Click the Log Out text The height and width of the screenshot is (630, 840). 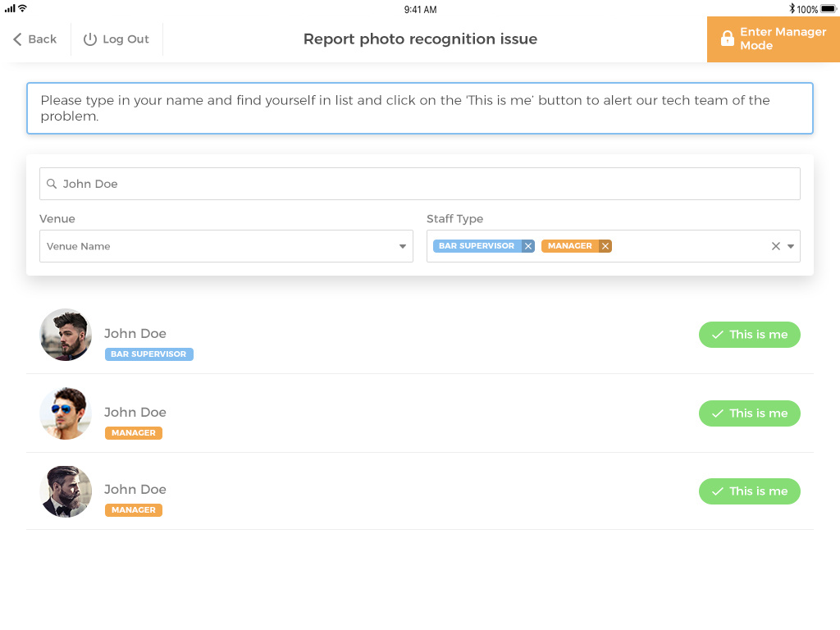point(126,39)
